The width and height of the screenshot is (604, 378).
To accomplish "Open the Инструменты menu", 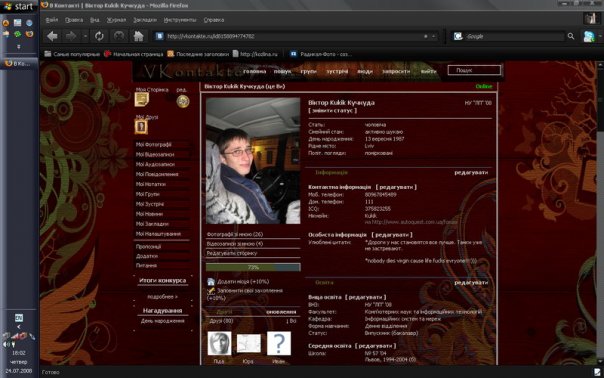I will (180, 20).
